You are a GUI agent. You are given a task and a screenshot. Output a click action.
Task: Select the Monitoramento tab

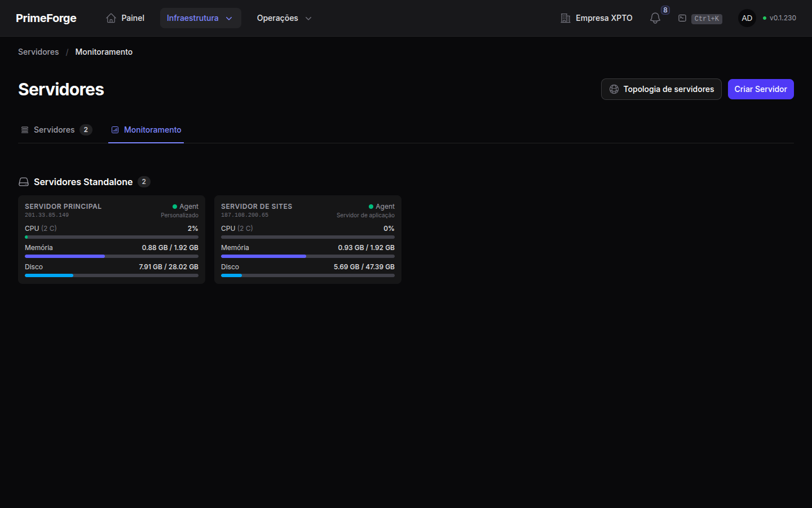[146, 130]
